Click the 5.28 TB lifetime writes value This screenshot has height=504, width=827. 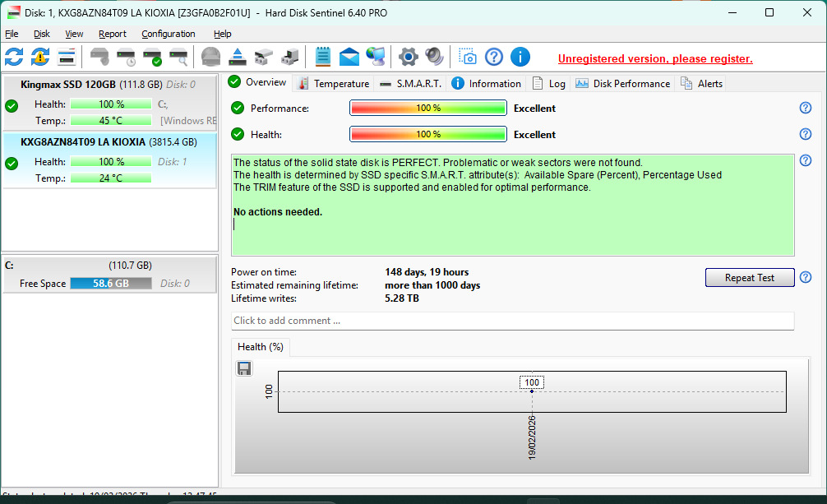coord(402,298)
